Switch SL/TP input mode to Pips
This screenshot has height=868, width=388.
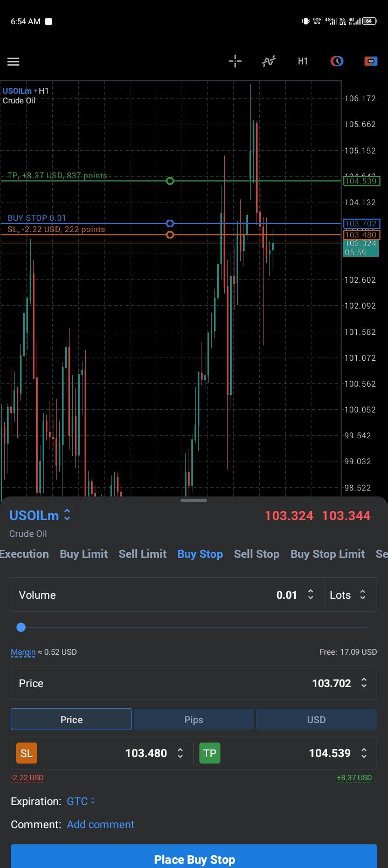pyautogui.click(x=193, y=720)
